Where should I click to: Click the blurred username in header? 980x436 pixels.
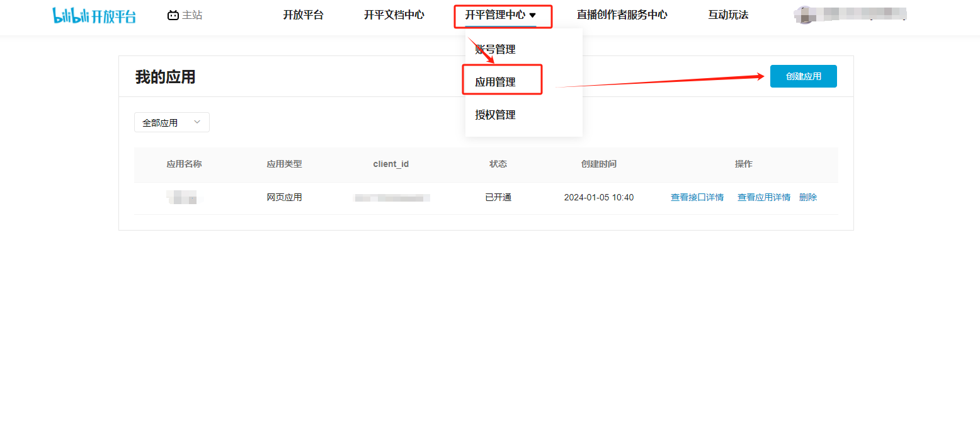(x=860, y=14)
